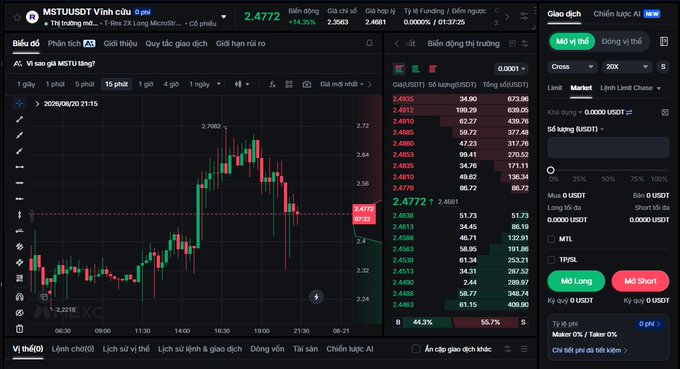Open the MSTUUSDT pair selector dropdown arrow
The height and width of the screenshot is (369, 680).
click(x=224, y=17)
